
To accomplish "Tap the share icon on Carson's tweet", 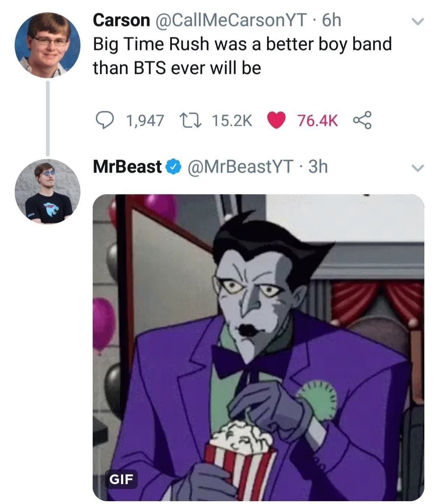I will coord(361,120).
